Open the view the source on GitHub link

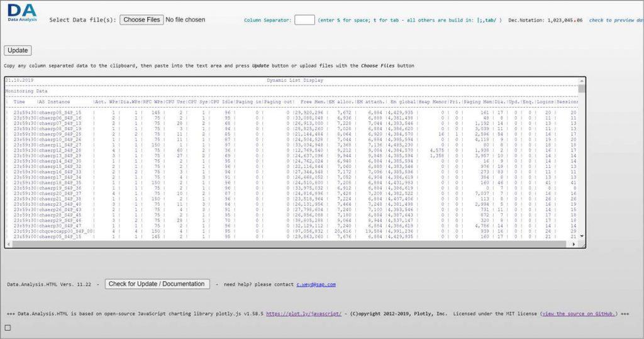tap(578, 313)
